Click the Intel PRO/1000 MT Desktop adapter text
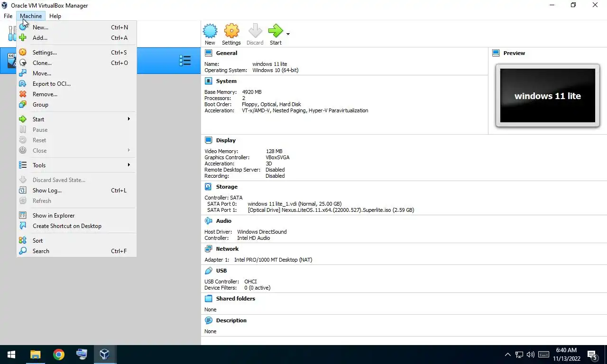Screen dimensions: 607x364 [273, 260]
